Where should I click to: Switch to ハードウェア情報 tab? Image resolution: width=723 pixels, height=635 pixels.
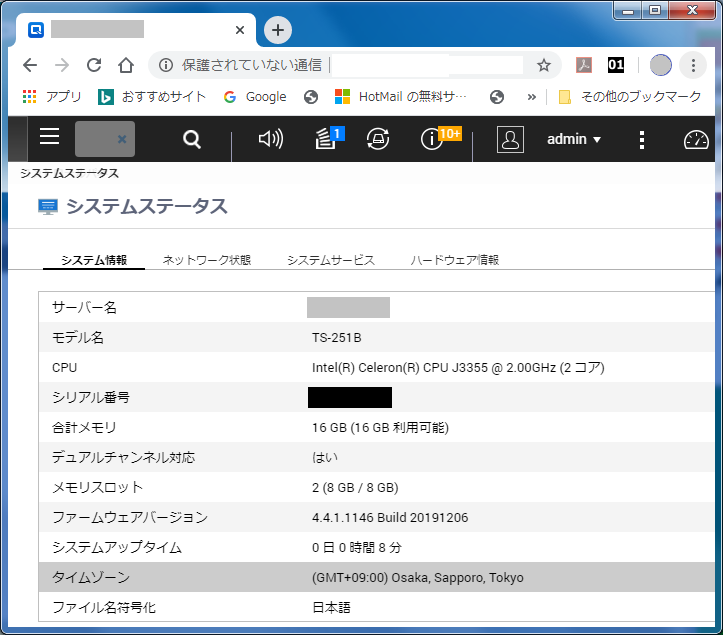tap(455, 260)
